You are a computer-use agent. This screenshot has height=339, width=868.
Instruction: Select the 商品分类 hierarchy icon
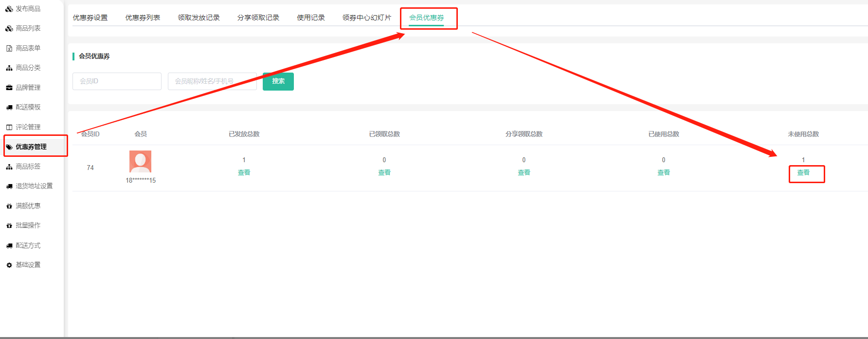point(9,68)
